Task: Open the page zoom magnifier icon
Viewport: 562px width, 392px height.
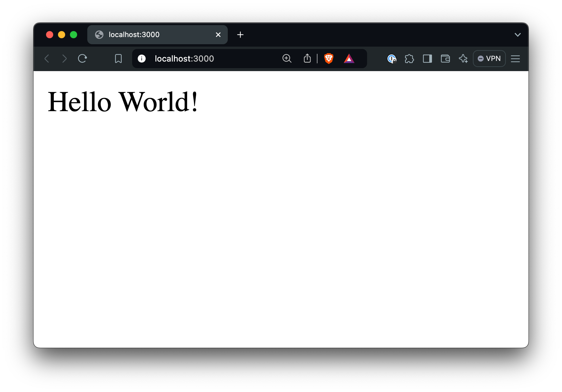Action: [287, 59]
